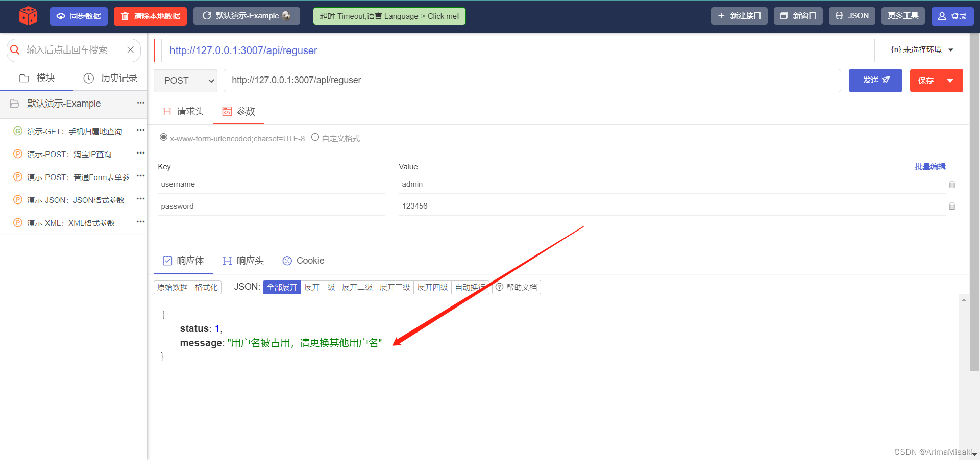The image size is (980, 460).
Task: Open the 参数 tab
Action: click(x=238, y=111)
